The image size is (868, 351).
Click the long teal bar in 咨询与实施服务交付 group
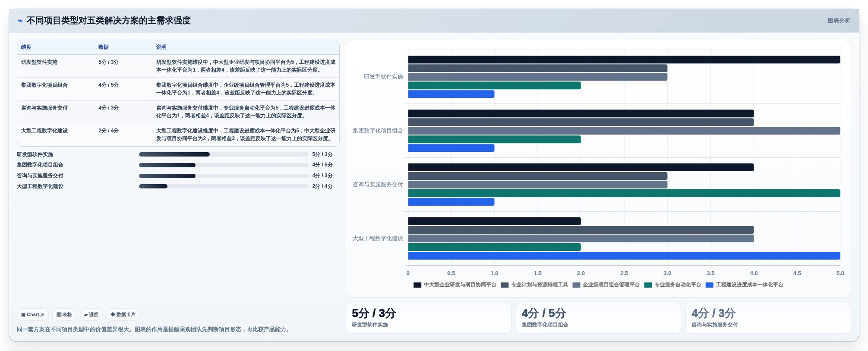[624, 193]
